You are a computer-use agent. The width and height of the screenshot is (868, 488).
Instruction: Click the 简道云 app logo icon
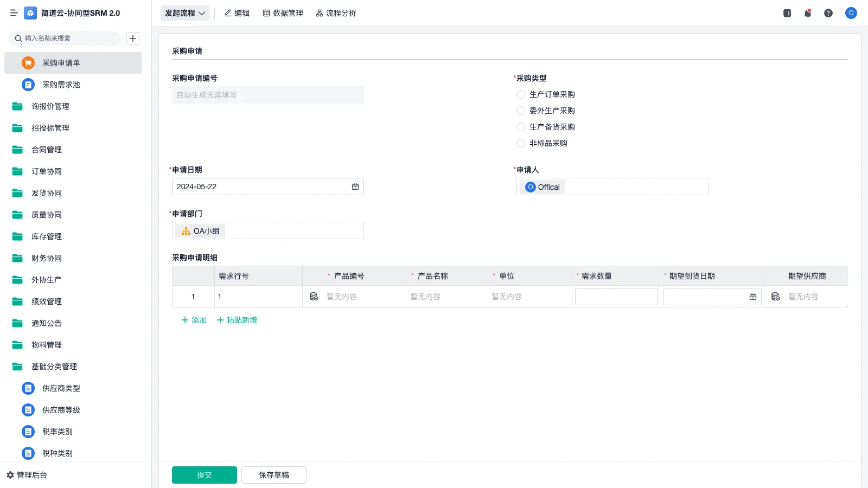pos(30,13)
